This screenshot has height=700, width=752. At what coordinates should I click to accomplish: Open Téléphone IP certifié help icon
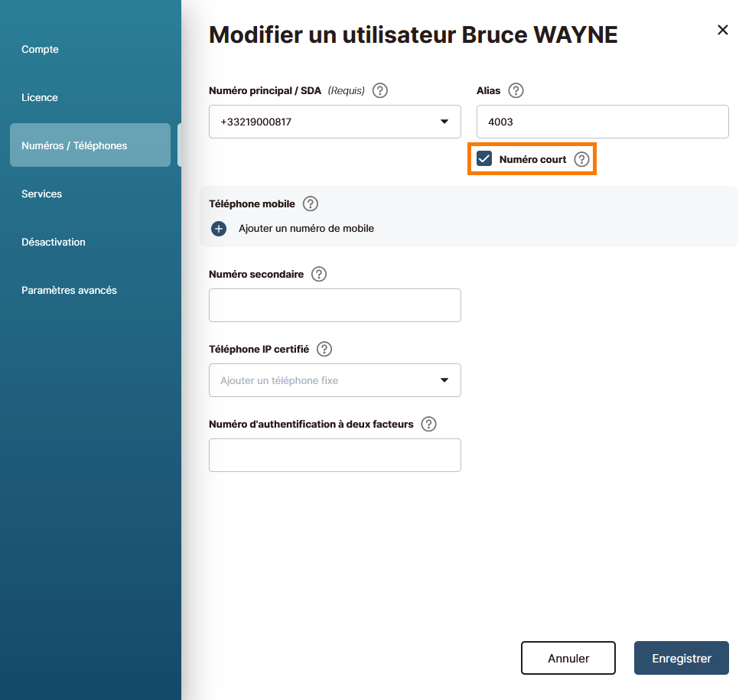click(x=324, y=349)
